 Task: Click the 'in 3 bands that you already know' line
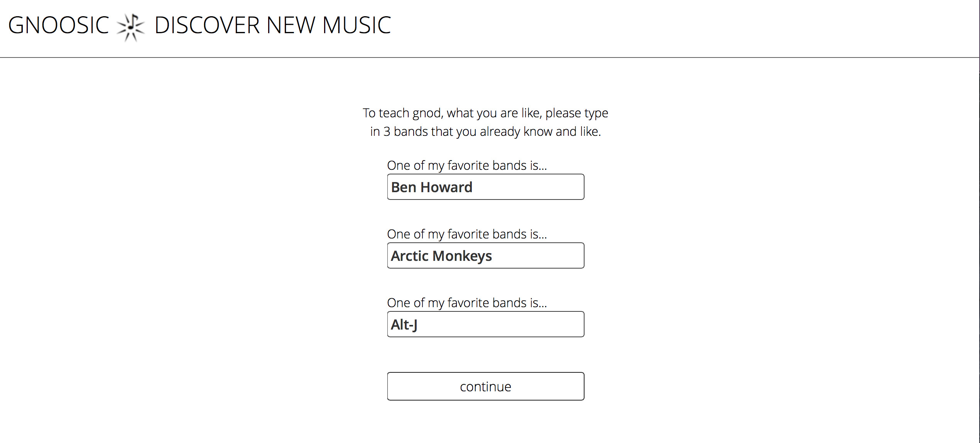coord(485,132)
